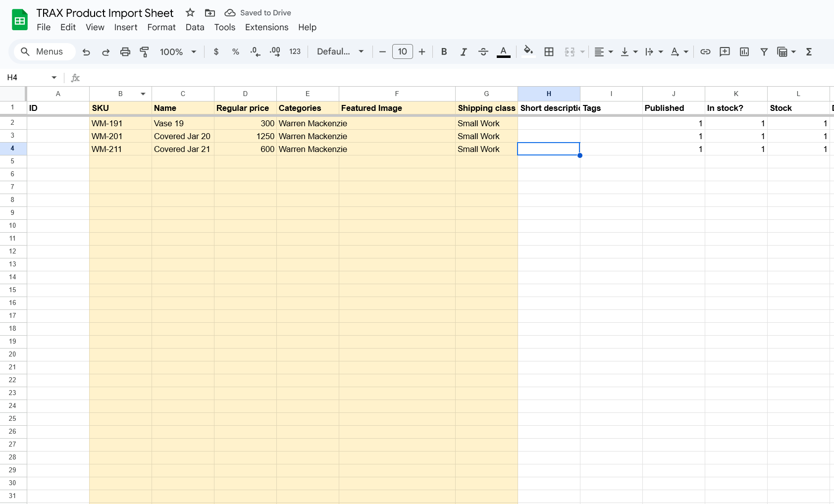Screen dimensions: 834x504
Task: Click the Print icon
Action: [x=125, y=52]
